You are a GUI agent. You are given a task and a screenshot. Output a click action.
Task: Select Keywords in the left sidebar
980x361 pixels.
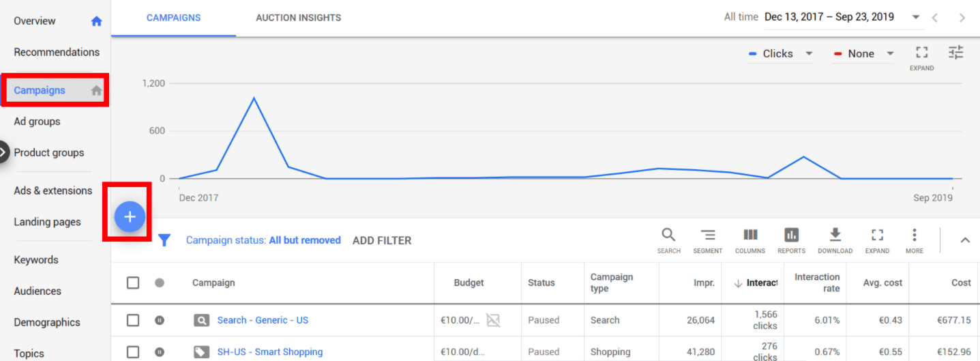click(x=36, y=260)
